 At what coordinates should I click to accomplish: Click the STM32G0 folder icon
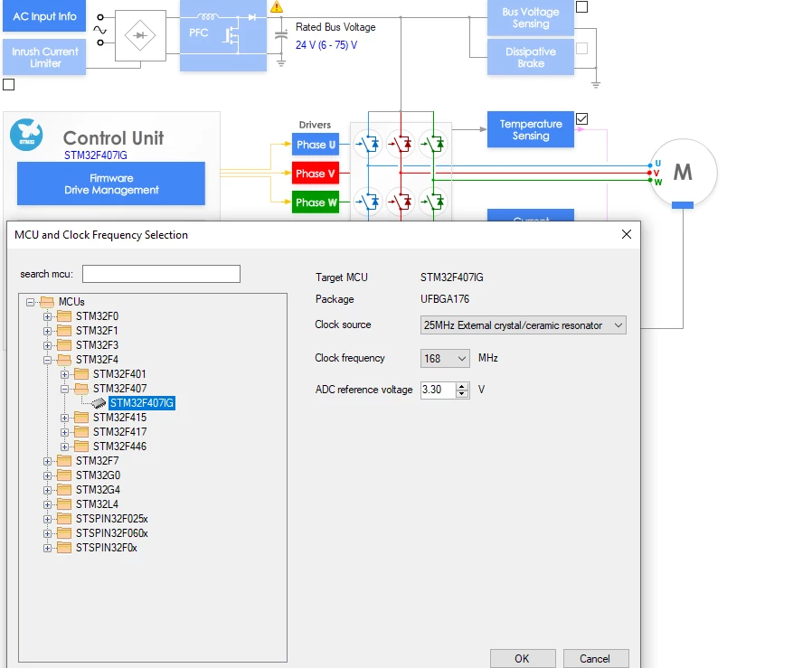click(x=64, y=475)
